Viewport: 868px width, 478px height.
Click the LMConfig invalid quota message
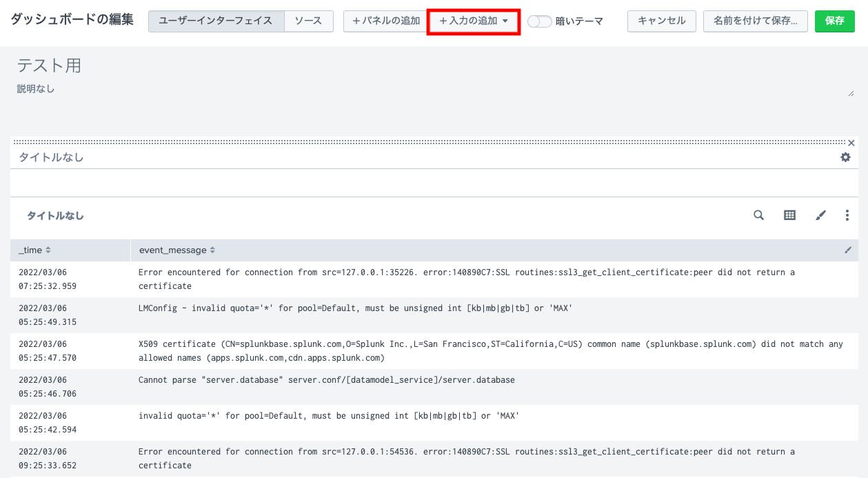[355, 308]
